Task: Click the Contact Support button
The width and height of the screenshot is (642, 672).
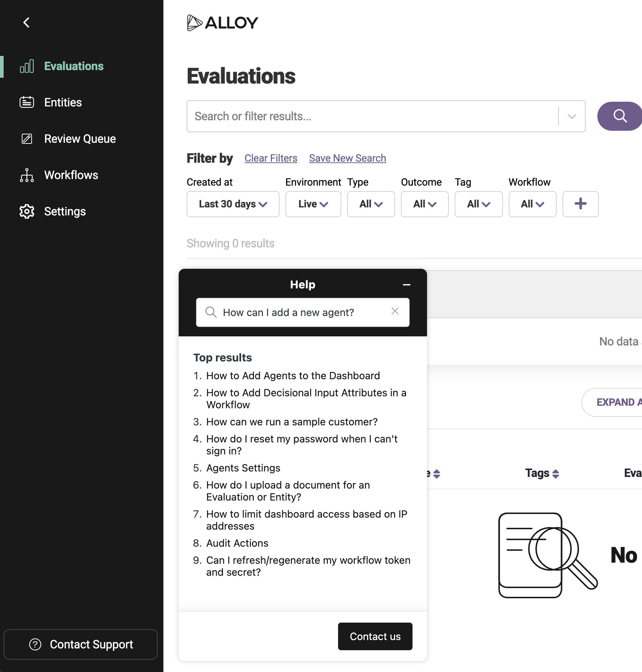Action: click(81, 644)
